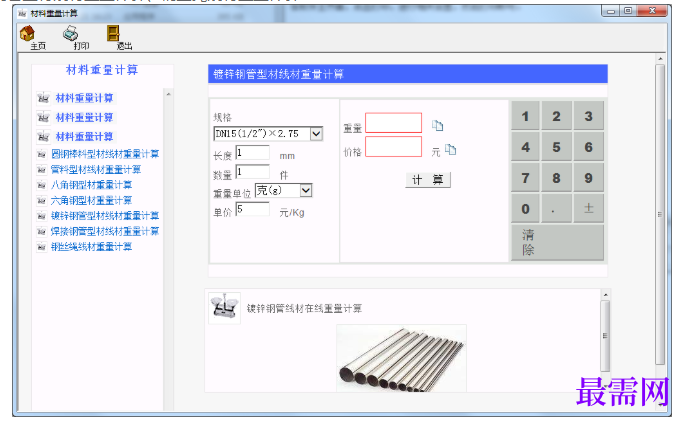Open 六角钢型材重量计算 from sidebar
This screenshot has height=423, width=688.
click(x=91, y=201)
